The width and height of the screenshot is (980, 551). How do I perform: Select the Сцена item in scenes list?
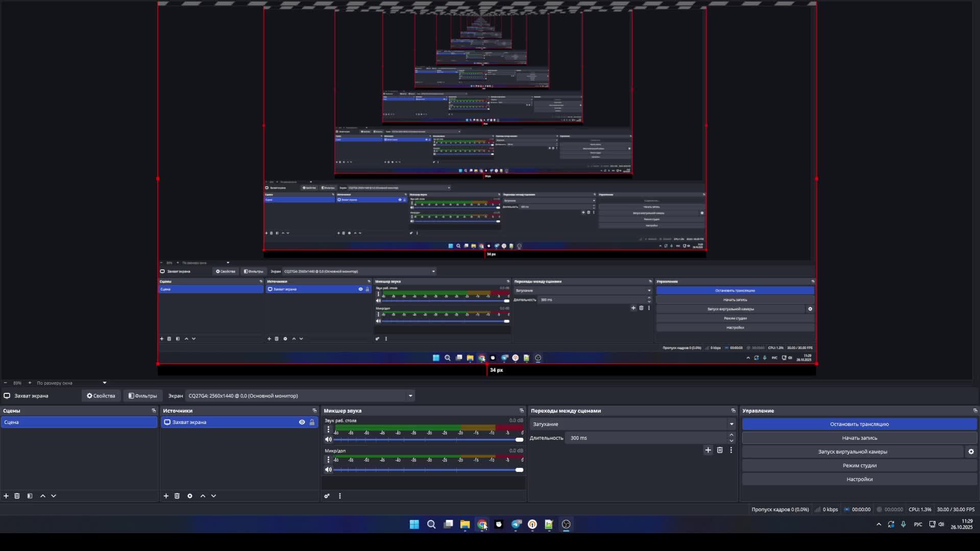pyautogui.click(x=79, y=422)
